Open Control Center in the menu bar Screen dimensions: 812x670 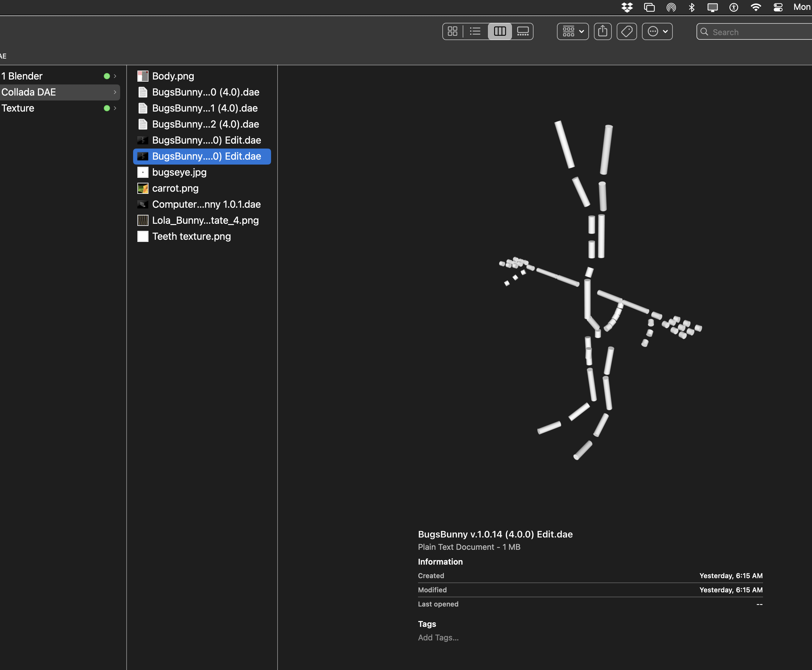pos(778,7)
